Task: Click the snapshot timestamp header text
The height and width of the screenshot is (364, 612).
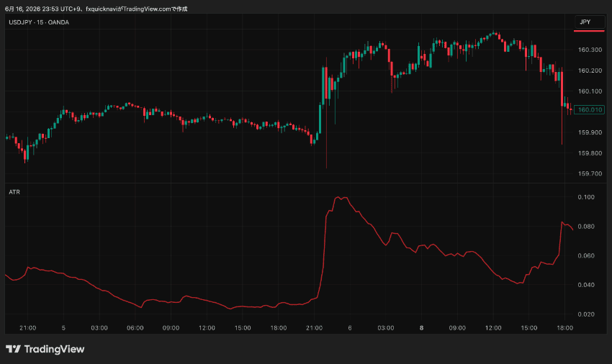Action: (x=96, y=9)
